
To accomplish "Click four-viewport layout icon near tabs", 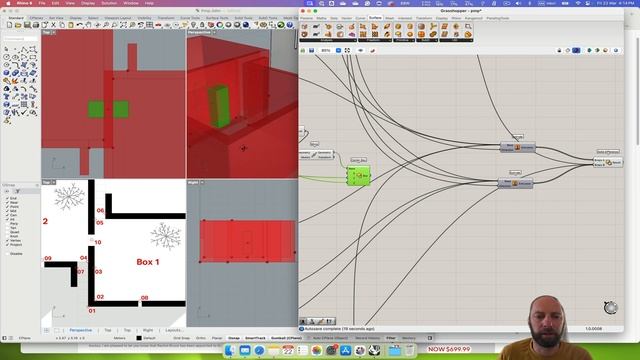I will (x=47, y=330).
